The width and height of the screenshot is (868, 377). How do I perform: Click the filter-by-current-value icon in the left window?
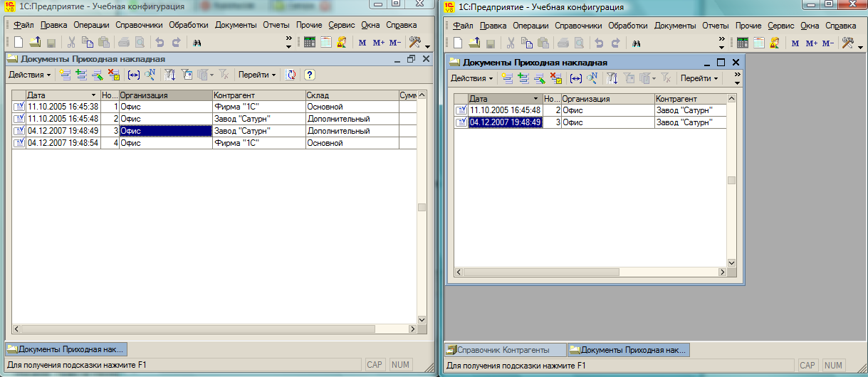pyautogui.click(x=187, y=75)
